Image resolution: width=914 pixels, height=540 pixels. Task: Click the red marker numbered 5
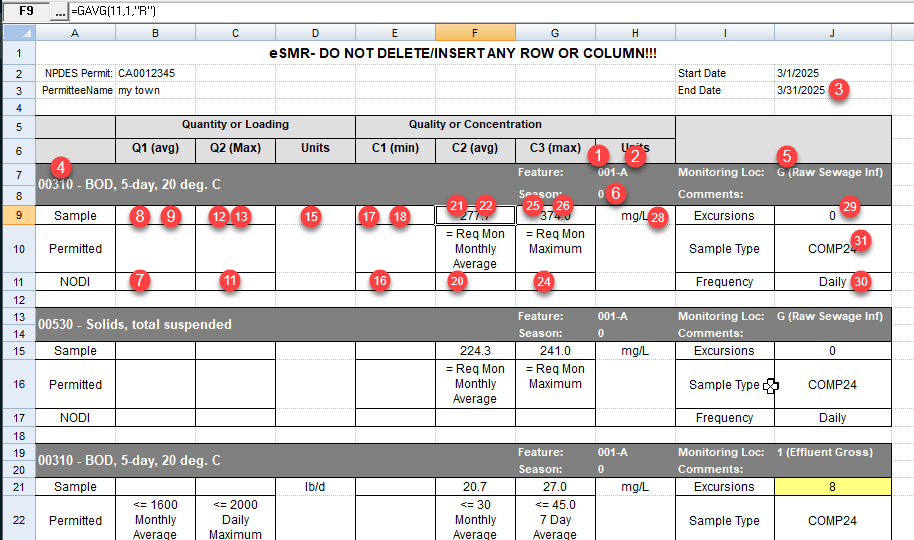point(787,156)
